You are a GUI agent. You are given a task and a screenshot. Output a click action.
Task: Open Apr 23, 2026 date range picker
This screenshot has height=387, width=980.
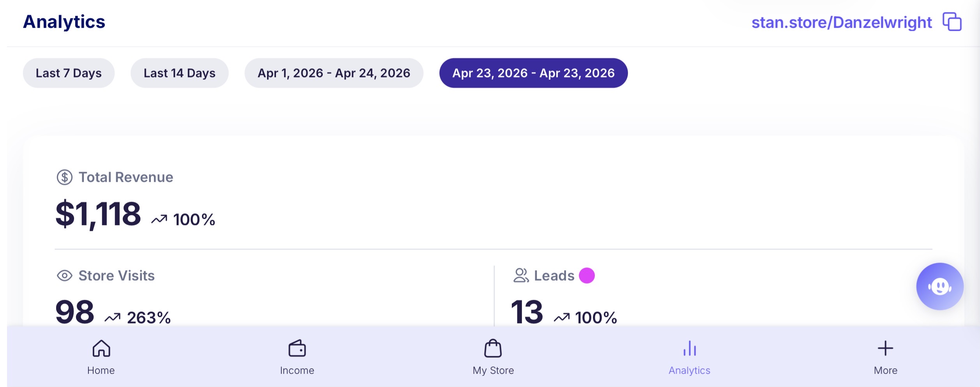coord(533,73)
